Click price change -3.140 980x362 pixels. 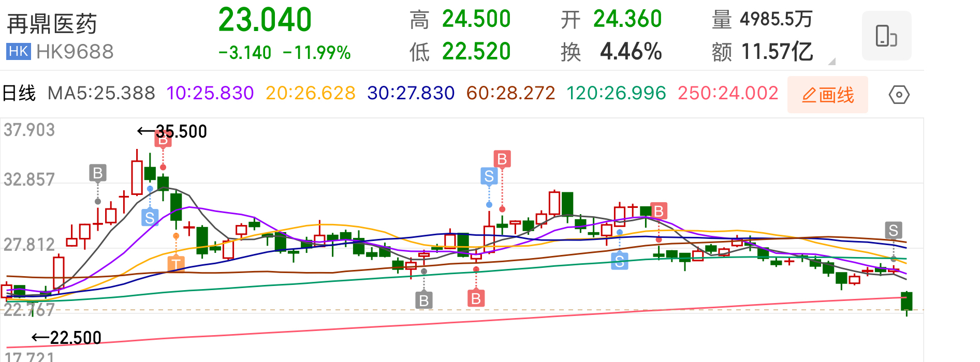(245, 53)
